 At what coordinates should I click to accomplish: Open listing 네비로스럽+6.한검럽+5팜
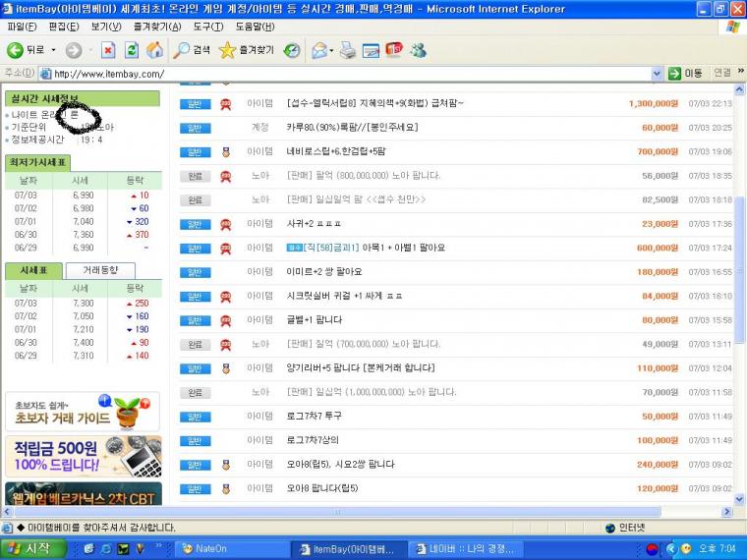pyautogui.click(x=336, y=151)
